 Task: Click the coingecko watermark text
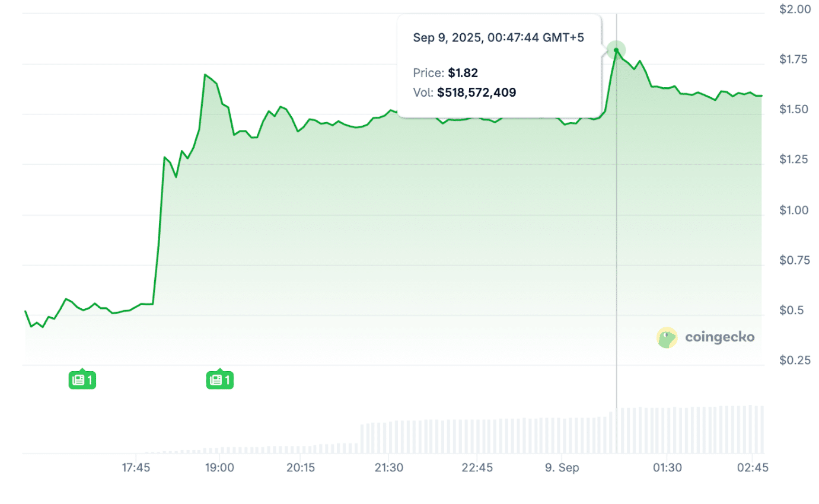click(719, 337)
